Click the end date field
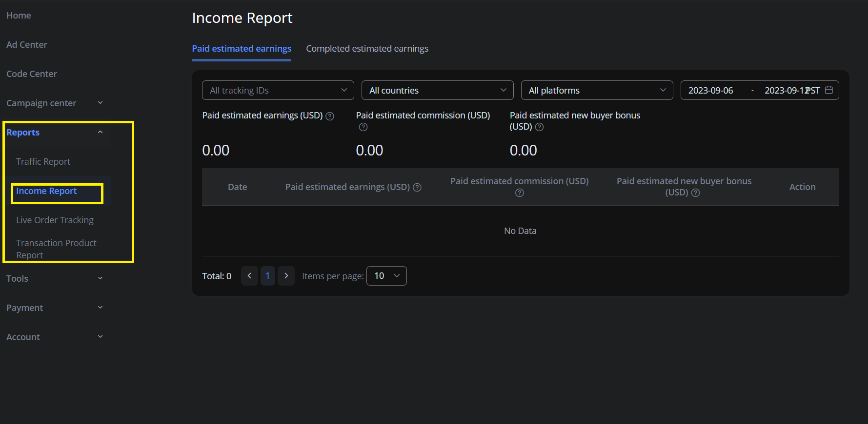This screenshot has width=868, height=424. pos(786,91)
